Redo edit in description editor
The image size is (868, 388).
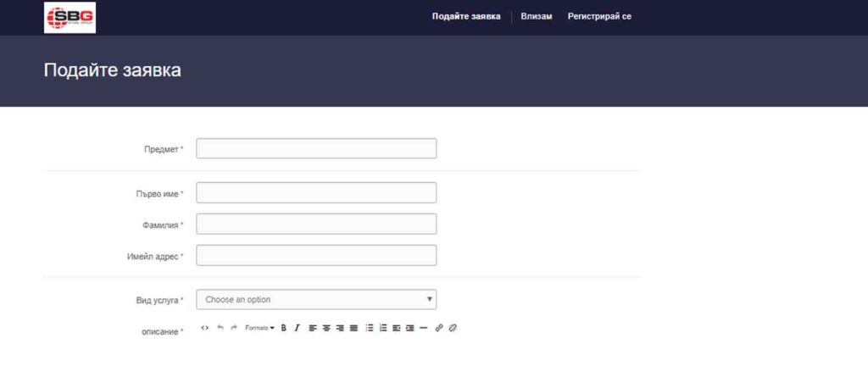(234, 328)
